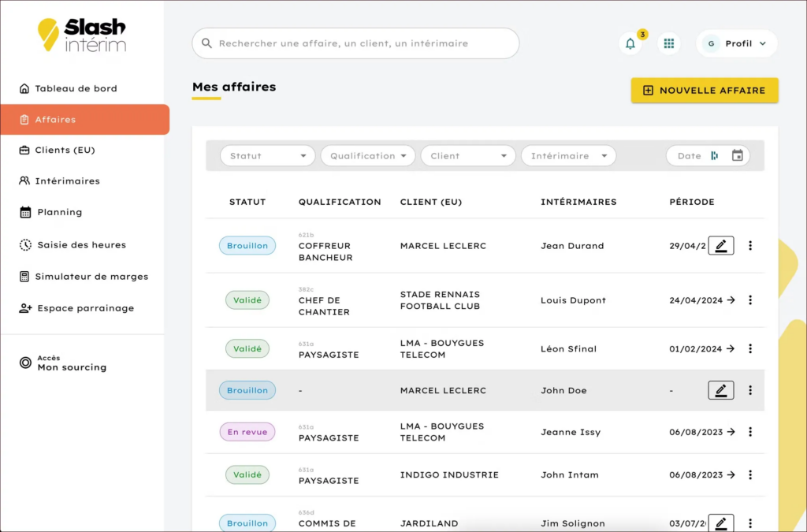
Task: Click the Slash intérim logo
Action: (82, 35)
